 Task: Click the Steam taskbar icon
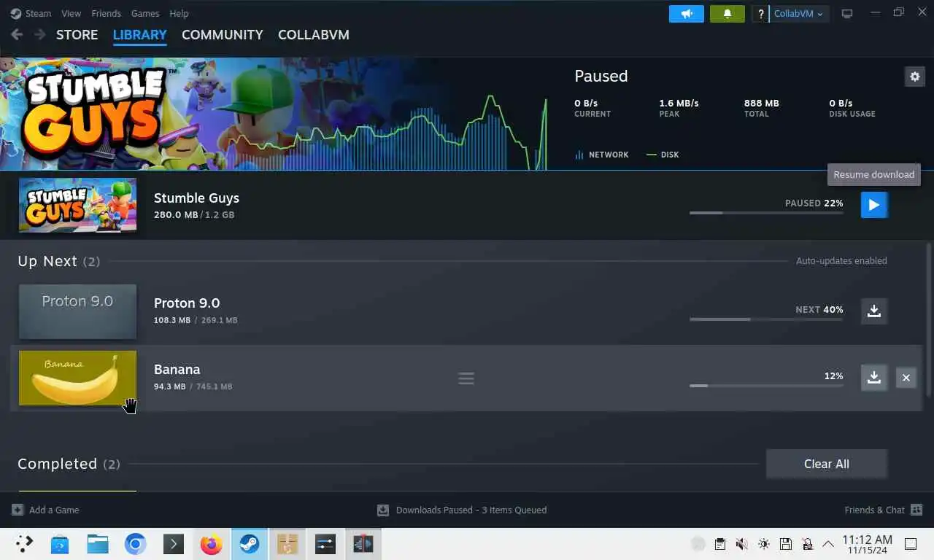[250, 544]
